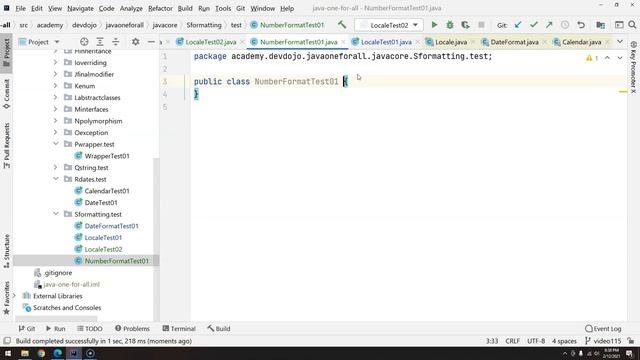Collapse the Sformatting.test folder
640x360 pixels.
pos(56,214)
